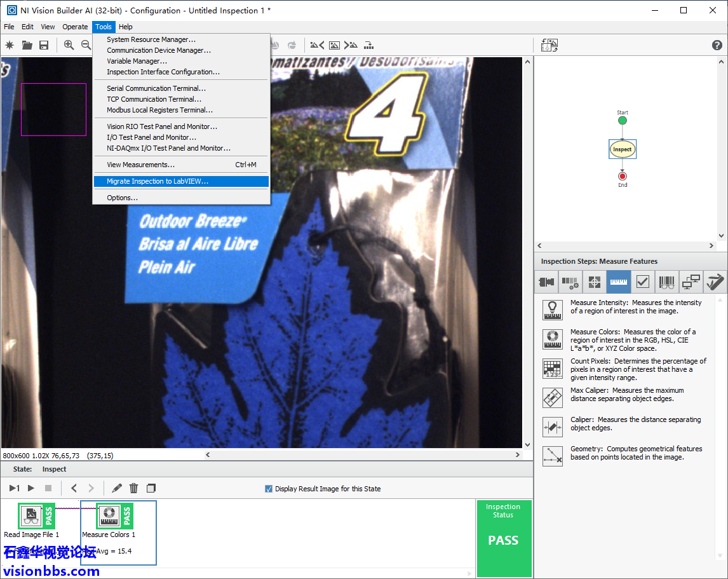Click the dotted-row arrow toolbar icon

368,45
